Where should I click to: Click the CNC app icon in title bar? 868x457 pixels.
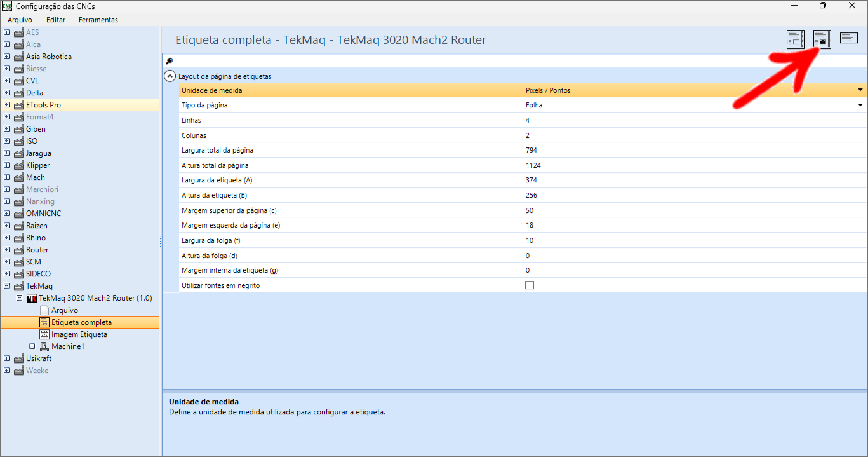[x=7, y=6]
